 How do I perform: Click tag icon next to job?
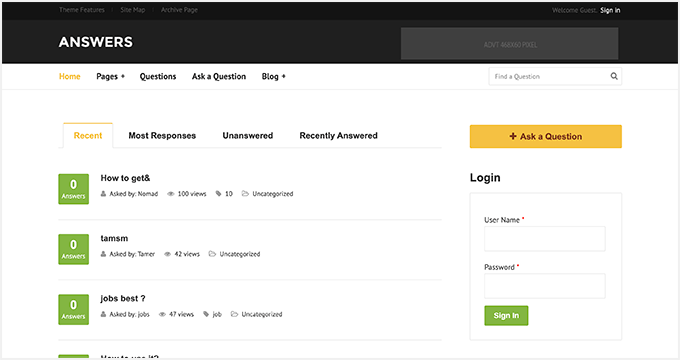click(x=206, y=314)
